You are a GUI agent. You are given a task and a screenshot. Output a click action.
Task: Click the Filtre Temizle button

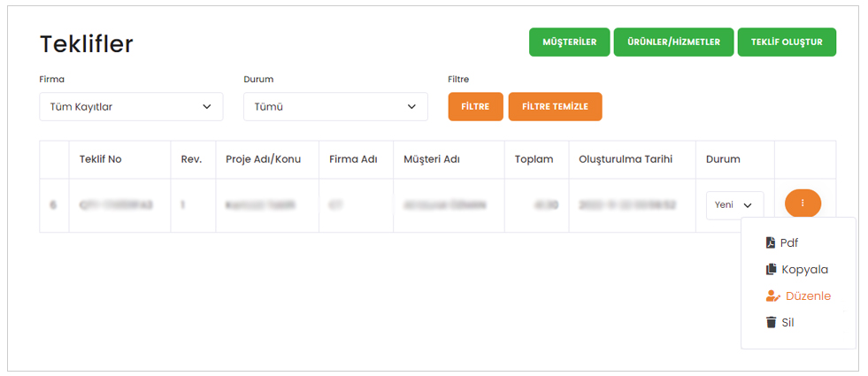click(555, 106)
